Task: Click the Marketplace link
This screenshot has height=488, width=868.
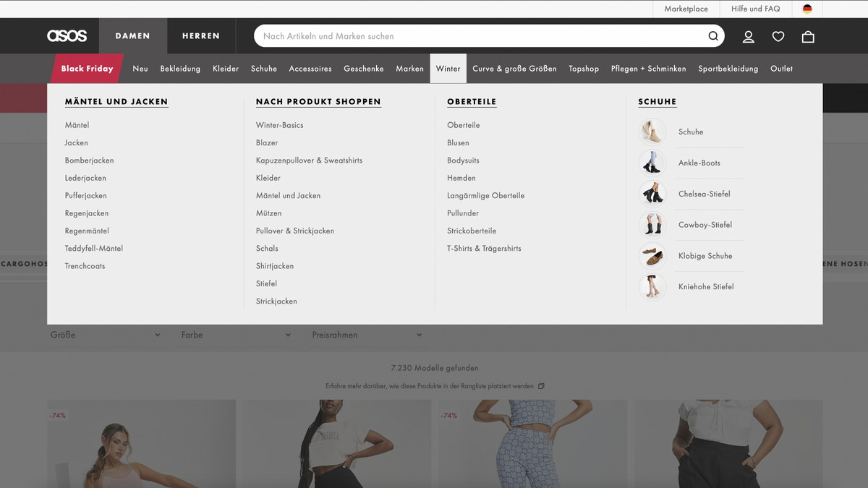Action: [x=686, y=9]
